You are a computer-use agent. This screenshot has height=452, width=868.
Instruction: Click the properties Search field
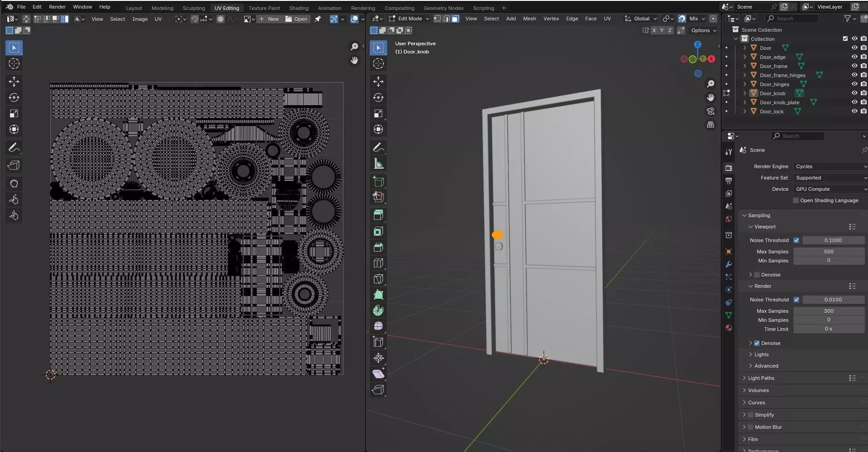pos(797,136)
